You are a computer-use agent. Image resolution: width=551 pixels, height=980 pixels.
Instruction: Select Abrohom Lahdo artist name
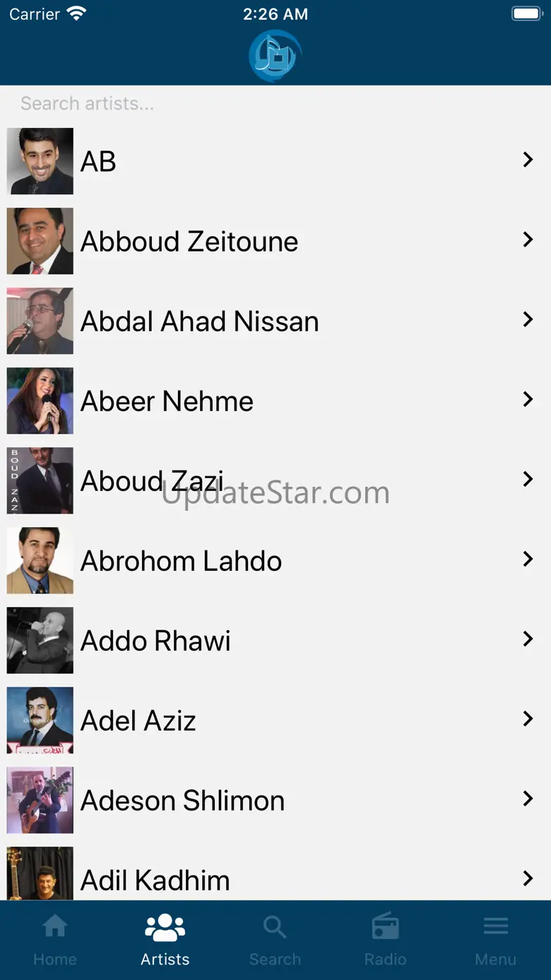click(x=181, y=561)
